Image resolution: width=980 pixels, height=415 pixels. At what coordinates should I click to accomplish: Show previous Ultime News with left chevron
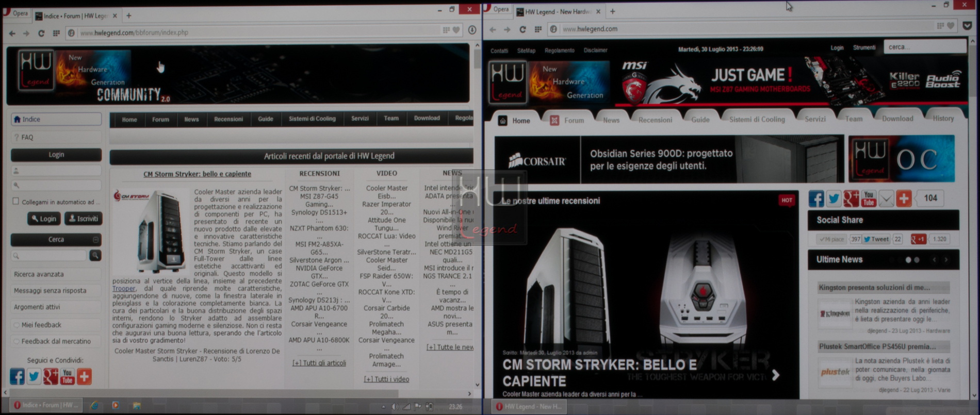[x=934, y=260]
